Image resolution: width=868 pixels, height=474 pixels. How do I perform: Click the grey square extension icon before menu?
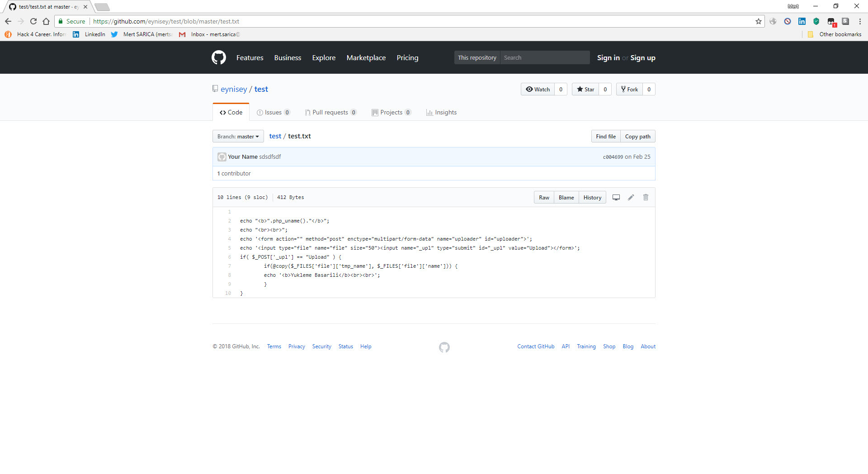(845, 21)
